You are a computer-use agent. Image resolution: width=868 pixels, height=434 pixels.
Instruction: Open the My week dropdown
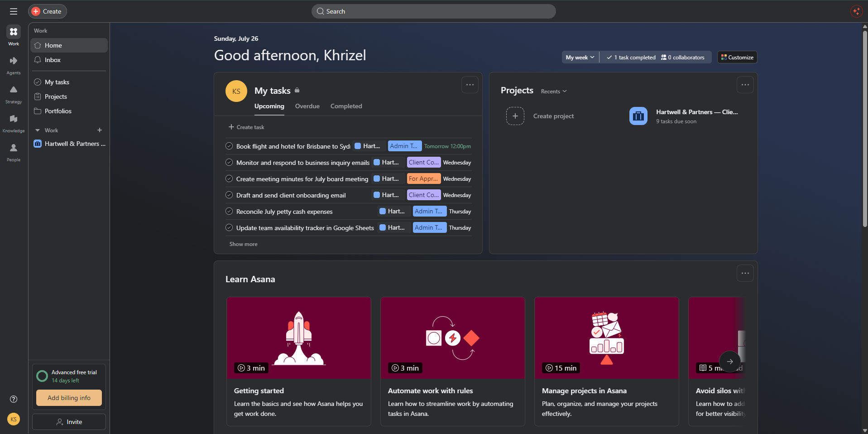[x=580, y=57]
